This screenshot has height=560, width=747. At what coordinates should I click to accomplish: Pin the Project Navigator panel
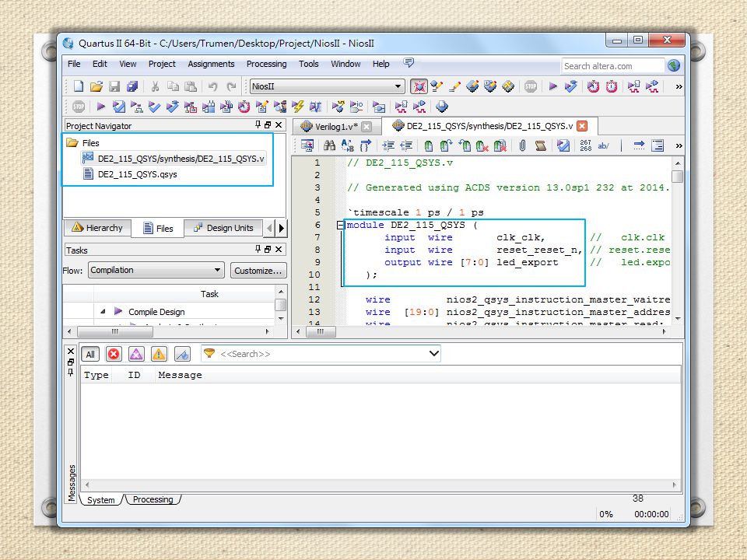coord(258,124)
